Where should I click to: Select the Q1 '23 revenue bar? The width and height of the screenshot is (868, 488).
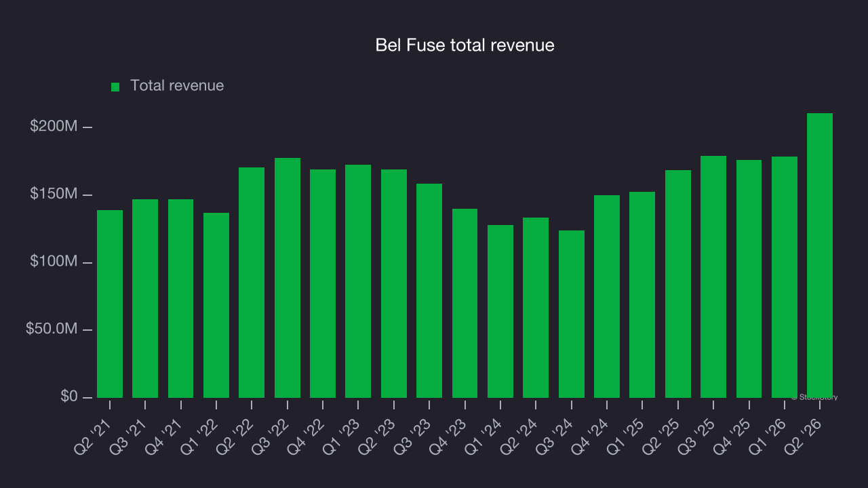(x=358, y=281)
